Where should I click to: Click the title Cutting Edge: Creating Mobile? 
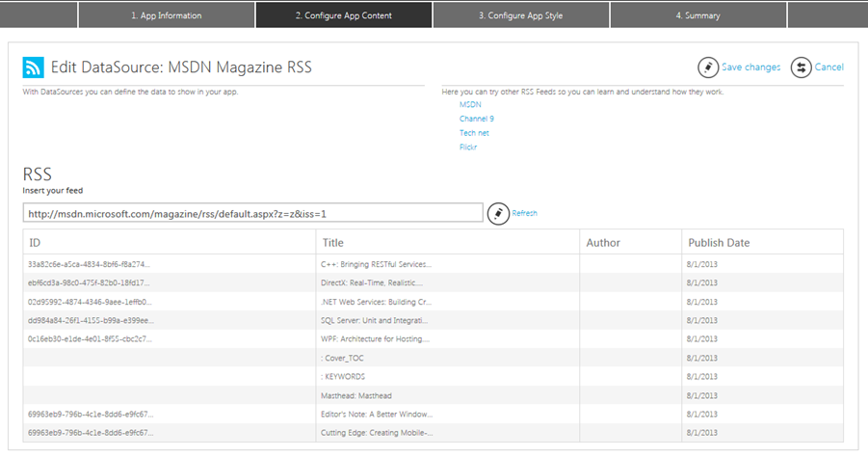coord(377,432)
